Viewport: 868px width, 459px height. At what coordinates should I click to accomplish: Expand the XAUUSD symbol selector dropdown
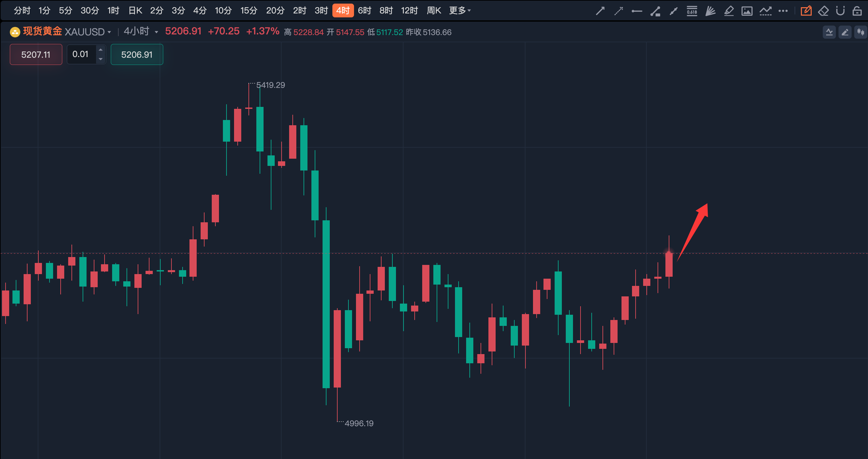(x=109, y=32)
